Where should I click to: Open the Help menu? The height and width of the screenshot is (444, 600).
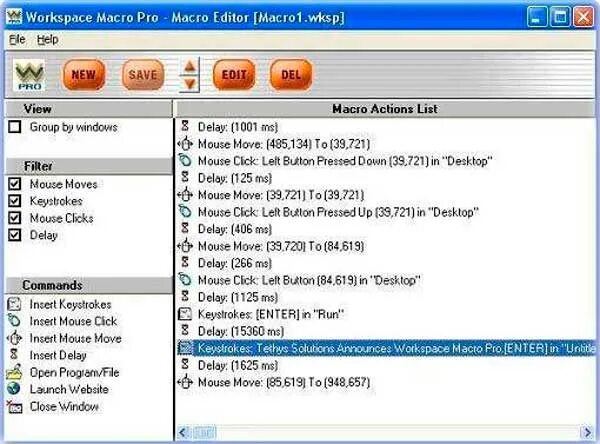[47, 39]
